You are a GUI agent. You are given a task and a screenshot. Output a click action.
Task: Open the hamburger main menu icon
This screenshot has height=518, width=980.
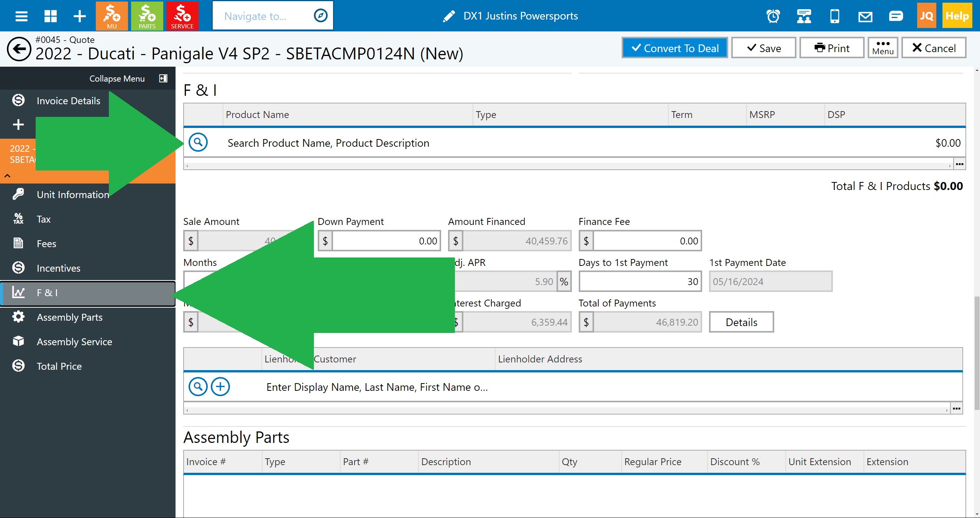[x=21, y=16]
